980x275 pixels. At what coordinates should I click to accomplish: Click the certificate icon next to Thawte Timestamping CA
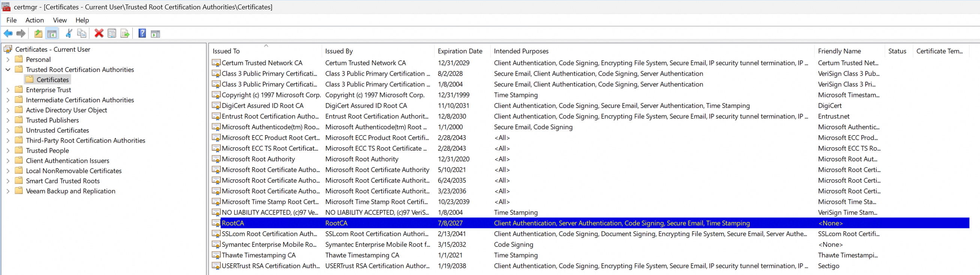click(x=216, y=255)
